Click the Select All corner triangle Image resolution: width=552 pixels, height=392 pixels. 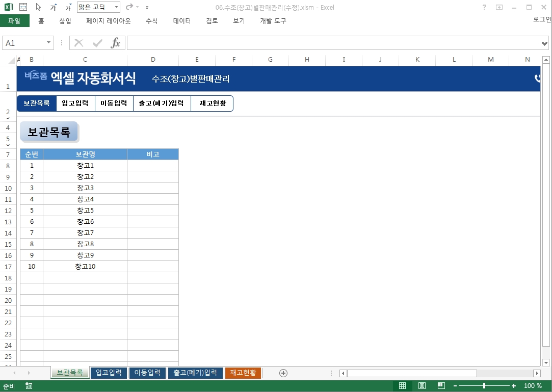point(12,61)
